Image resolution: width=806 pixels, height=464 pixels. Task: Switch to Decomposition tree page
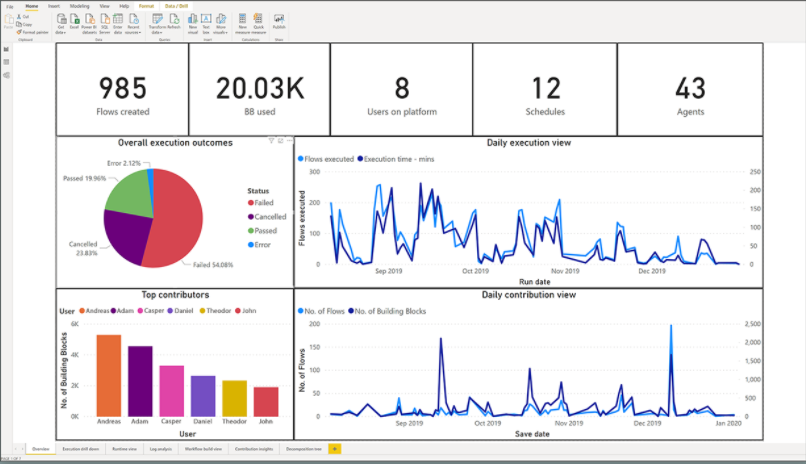pos(304,449)
